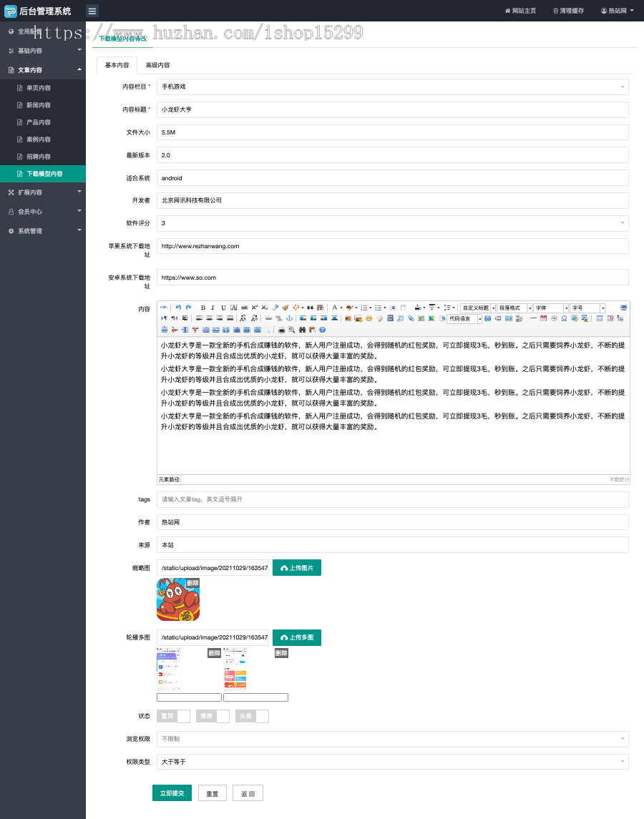644x819 pixels.
Task: Open the 内容栏目 dropdown showing 手机游戏
Action: [x=392, y=87]
